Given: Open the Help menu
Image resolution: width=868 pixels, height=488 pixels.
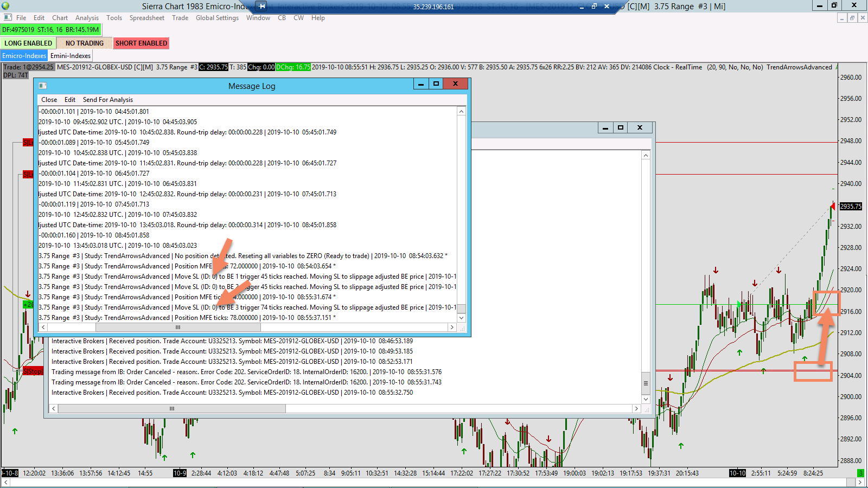Looking at the screenshot, I should (x=318, y=18).
